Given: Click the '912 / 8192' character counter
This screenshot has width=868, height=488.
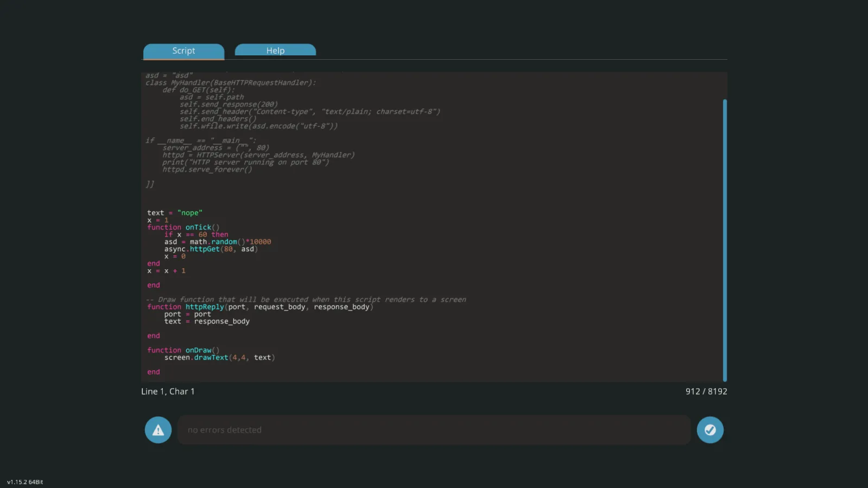Looking at the screenshot, I should [x=706, y=391].
